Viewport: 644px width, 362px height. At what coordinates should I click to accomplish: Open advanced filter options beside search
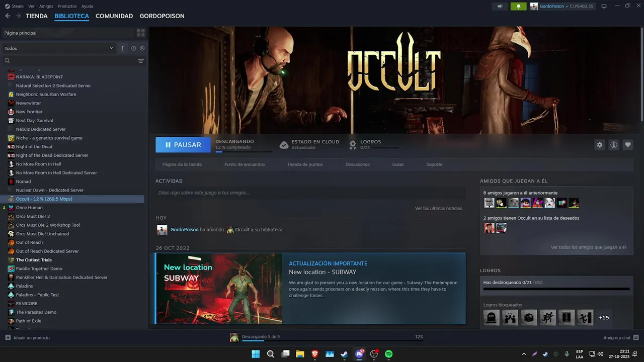(x=141, y=61)
